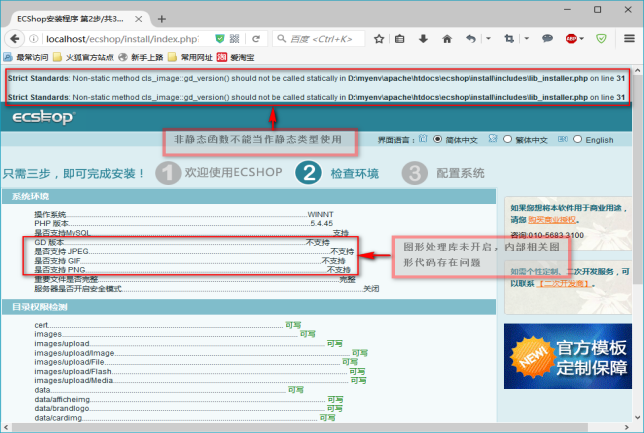This screenshot has width=644, height=433.
Task: Expand the ABP icon dropdown arrow
Action: coord(582,39)
